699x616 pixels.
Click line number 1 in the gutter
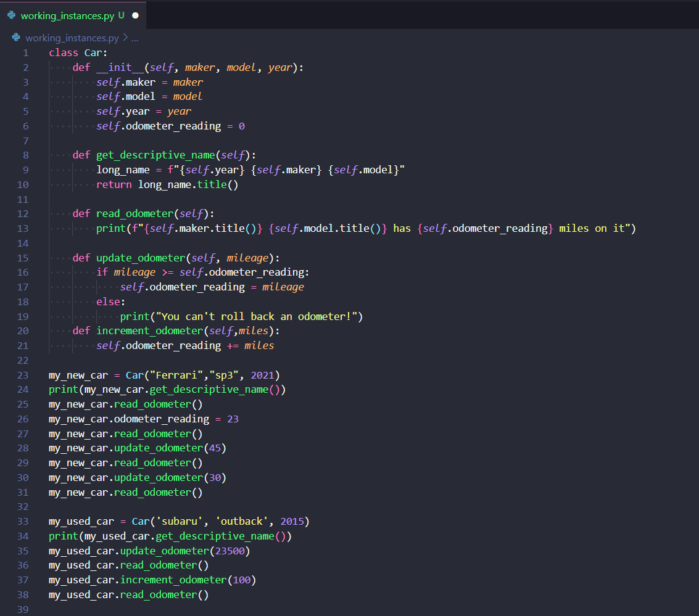pyautogui.click(x=26, y=52)
